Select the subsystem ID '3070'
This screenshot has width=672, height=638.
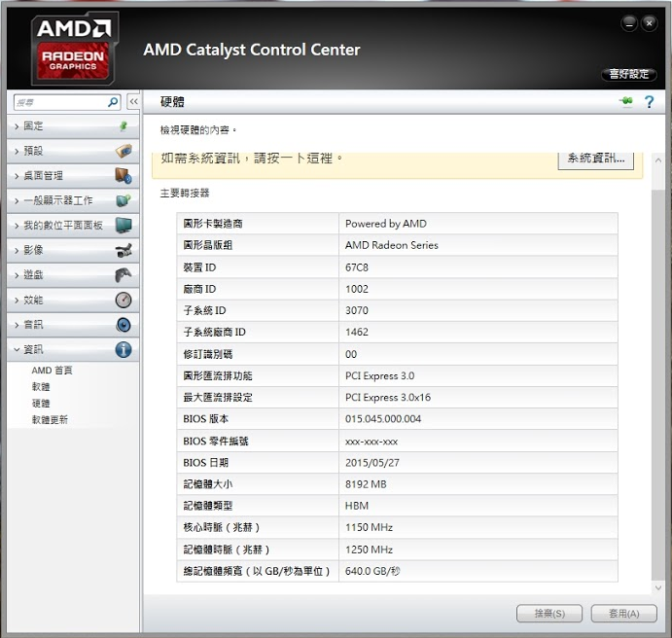357,310
